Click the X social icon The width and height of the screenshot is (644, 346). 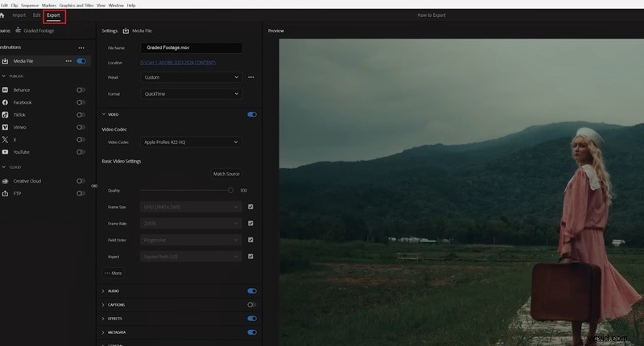(x=5, y=139)
